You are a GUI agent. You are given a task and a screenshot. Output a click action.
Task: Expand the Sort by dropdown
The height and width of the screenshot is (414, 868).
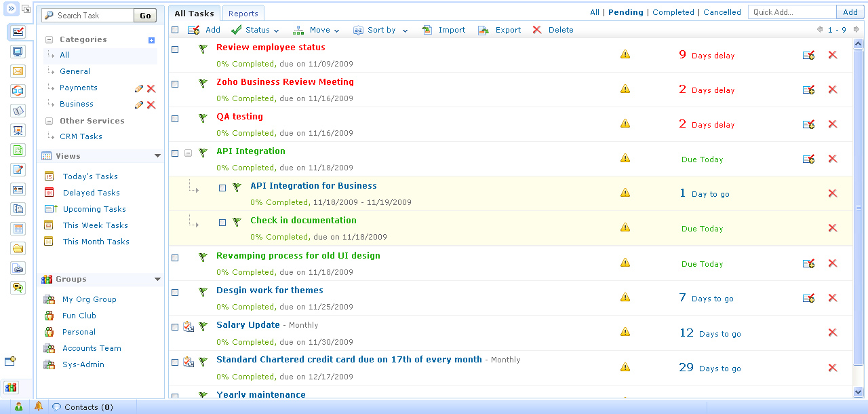click(381, 30)
